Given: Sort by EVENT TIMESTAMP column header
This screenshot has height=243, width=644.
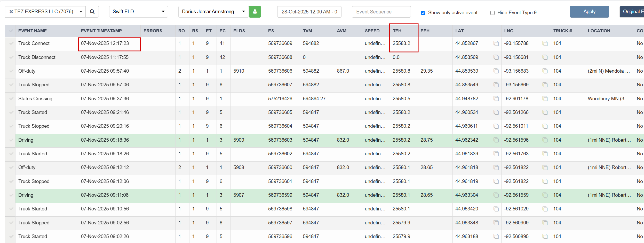Looking at the screenshot, I should click(x=101, y=31).
